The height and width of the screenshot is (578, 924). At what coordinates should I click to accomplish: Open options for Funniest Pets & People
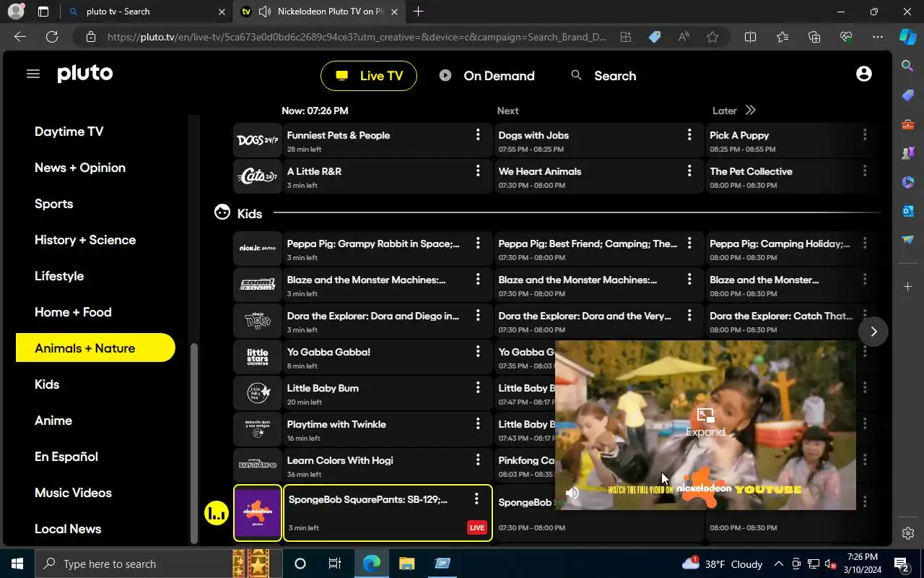click(478, 134)
